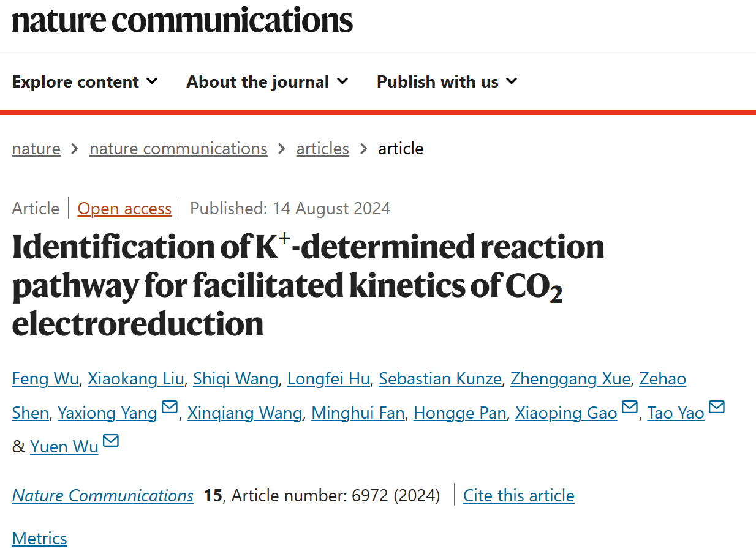View article Metrics
This screenshot has width=756, height=554.
[x=39, y=538]
